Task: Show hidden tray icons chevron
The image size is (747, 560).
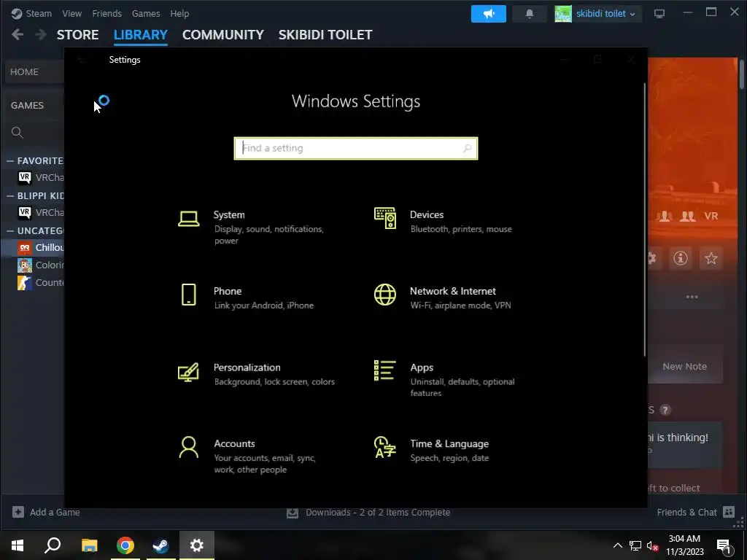Action: (617, 545)
